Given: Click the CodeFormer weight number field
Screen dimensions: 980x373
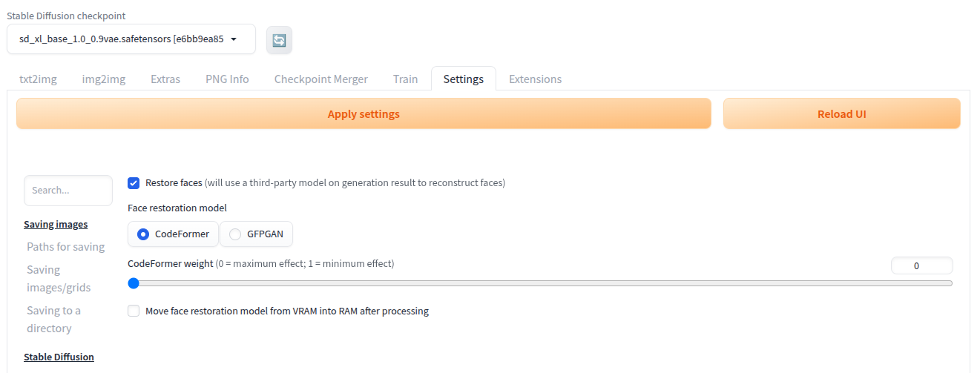Looking at the screenshot, I should point(921,265).
